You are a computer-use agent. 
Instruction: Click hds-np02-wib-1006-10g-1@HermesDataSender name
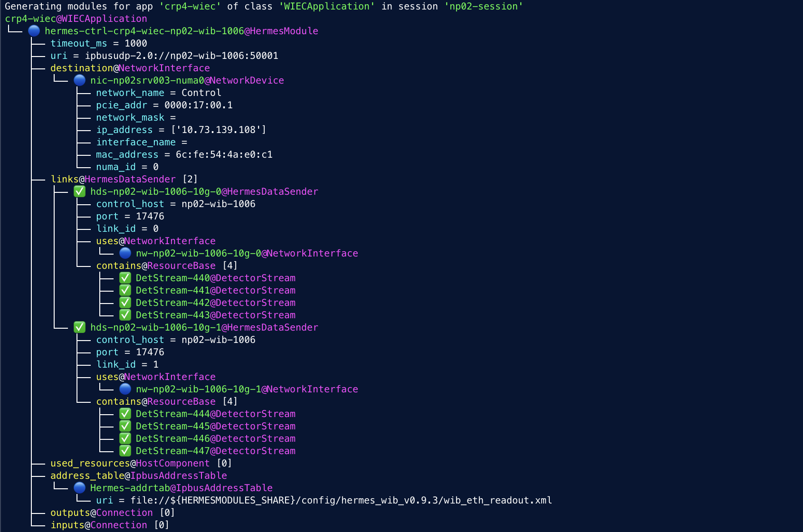pos(204,327)
